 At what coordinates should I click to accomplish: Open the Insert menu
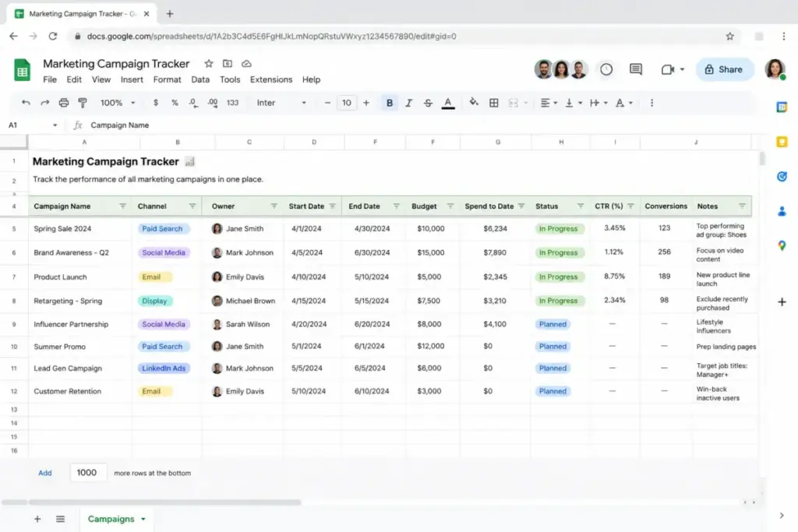[132, 79]
